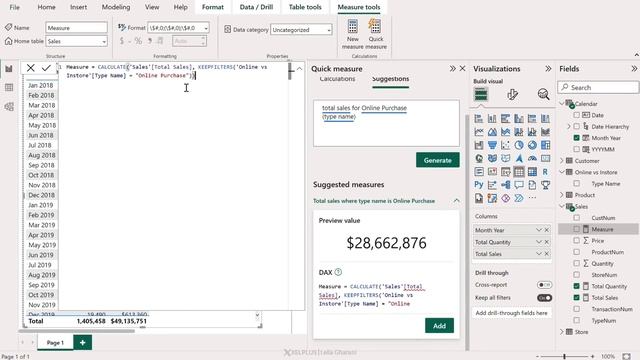Switch to Suggestions tab in Quick measure
Image resolution: width=640 pixels, height=360 pixels.
click(391, 79)
